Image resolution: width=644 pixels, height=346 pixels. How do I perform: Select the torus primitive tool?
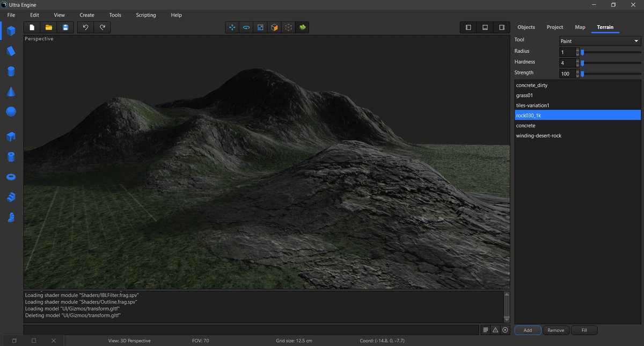tap(11, 177)
